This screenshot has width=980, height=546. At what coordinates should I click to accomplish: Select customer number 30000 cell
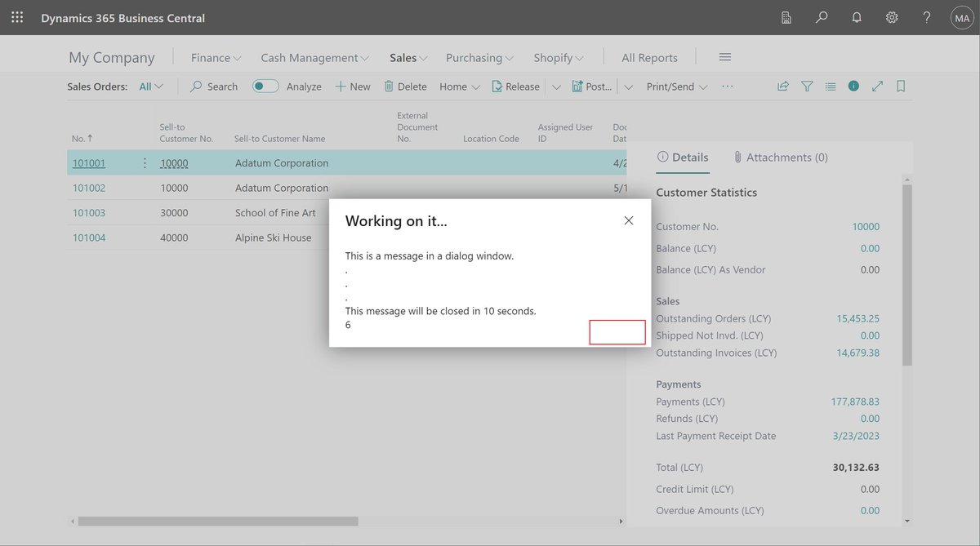click(x=174, y=213)
